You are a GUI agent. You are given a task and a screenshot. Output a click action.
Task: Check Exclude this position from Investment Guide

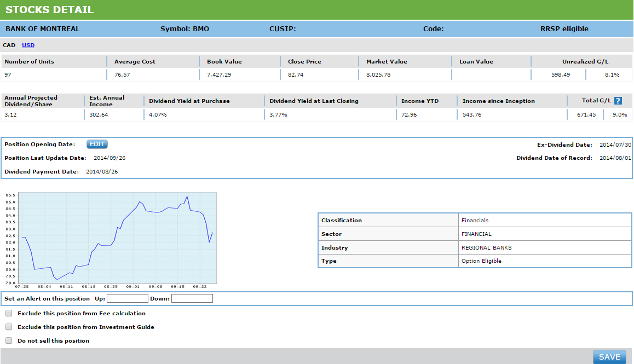9,327
